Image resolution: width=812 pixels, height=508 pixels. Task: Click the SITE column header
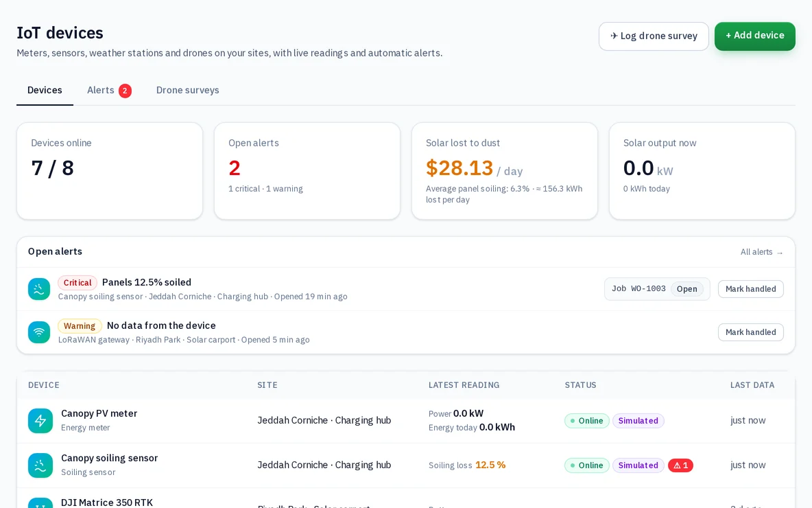click(x=267, y=385)
